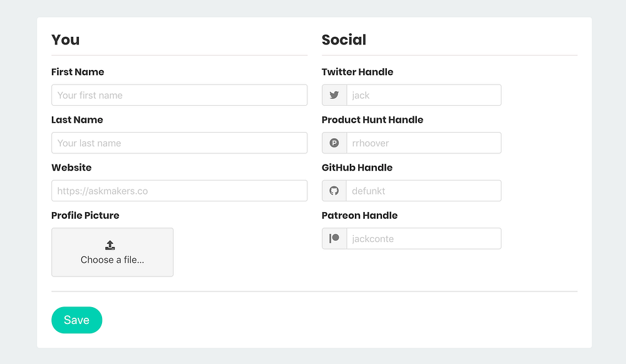Viewport: 626px width, 364px height.
Task: Click into the Website URL field
Action: pyautogui.click(x=179, y=191)
